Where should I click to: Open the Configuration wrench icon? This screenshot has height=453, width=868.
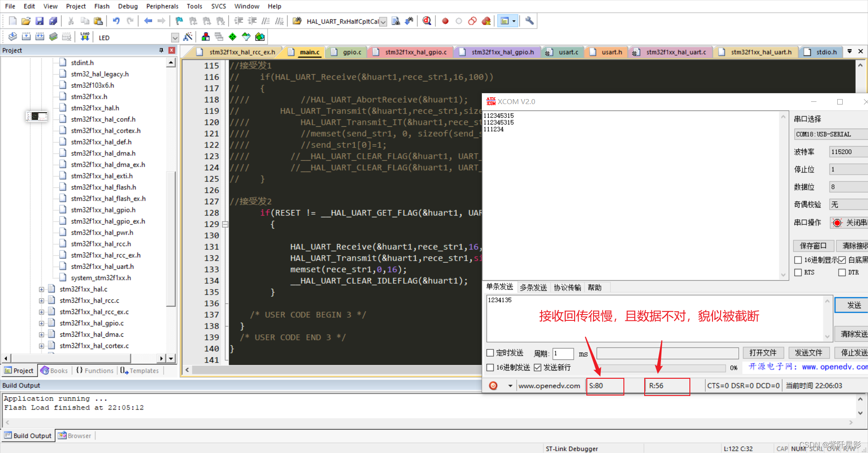(529, 21)
